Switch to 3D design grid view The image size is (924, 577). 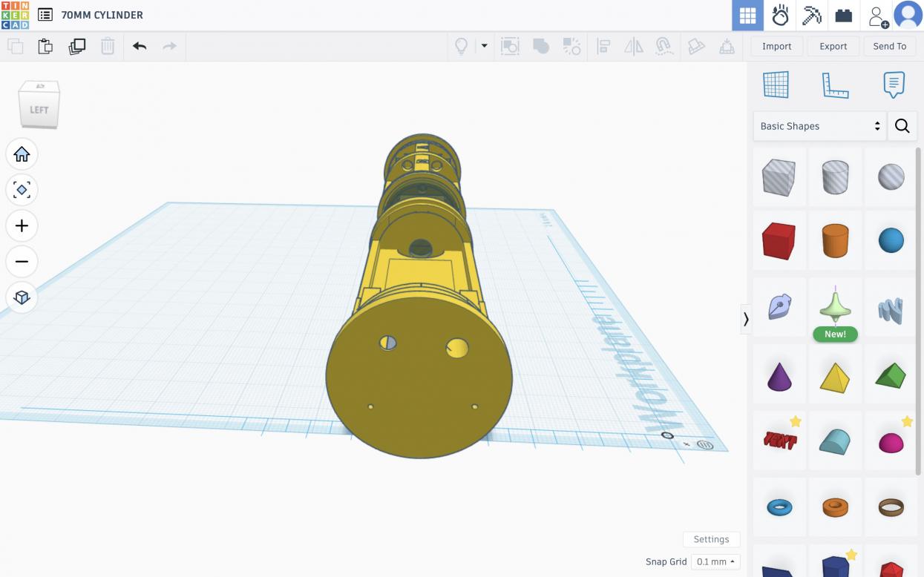point(747,15)
